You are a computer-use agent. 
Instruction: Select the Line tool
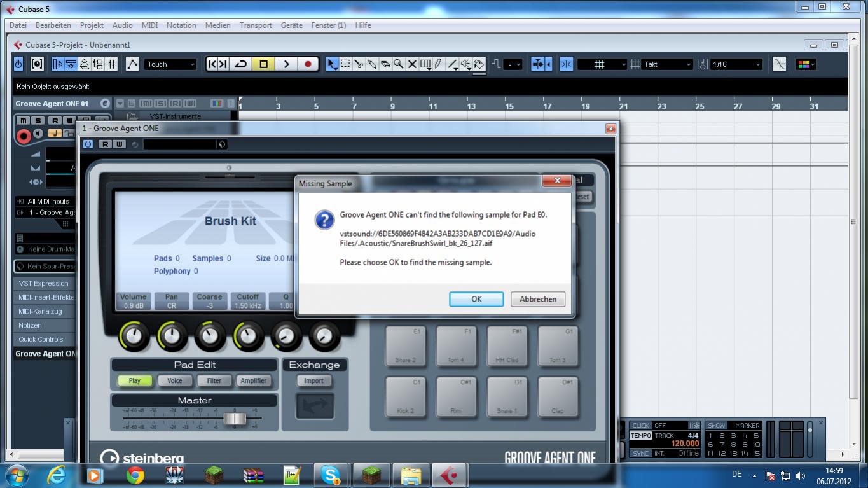[452, 64]
